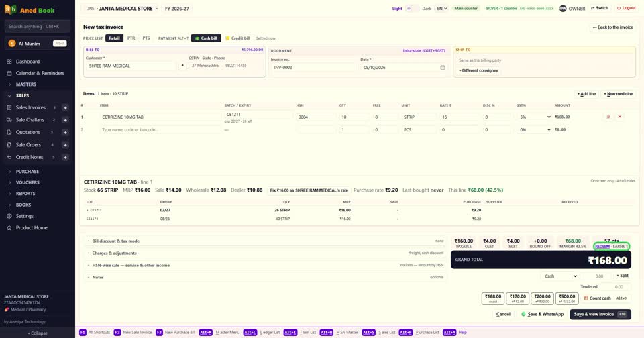Open HSN Master shortcut in bottom bar
The height and width of the screenshot is (338, 644).
tap(339, 333)
